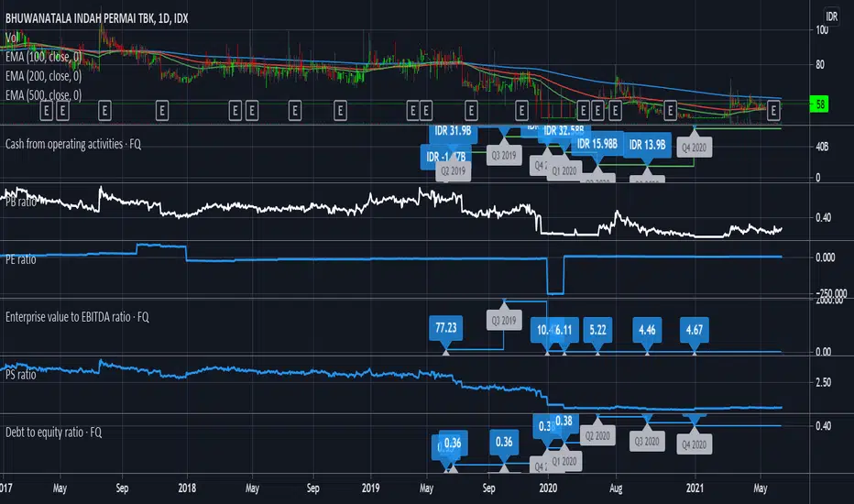Click the 80 level on the price axis
Viewport: 854px width, 504px height.
pos(820,65)
